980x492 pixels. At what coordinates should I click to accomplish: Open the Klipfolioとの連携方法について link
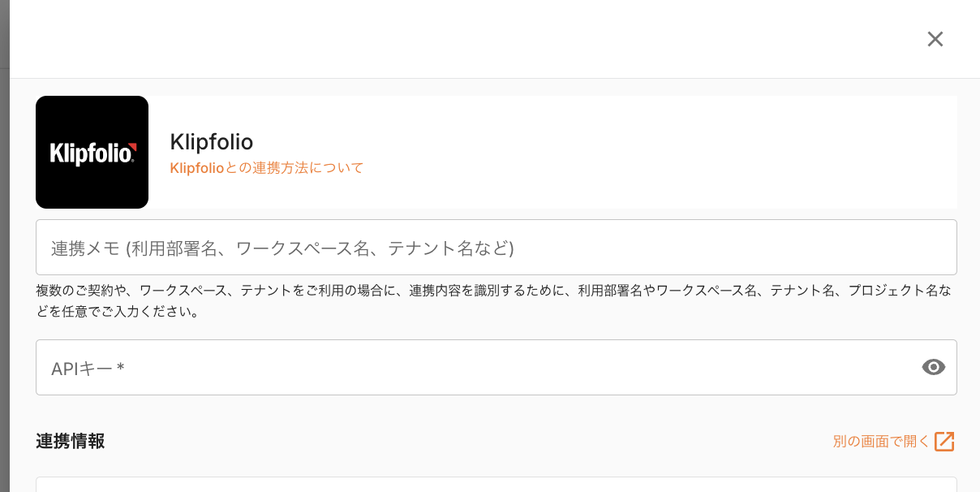267,168
